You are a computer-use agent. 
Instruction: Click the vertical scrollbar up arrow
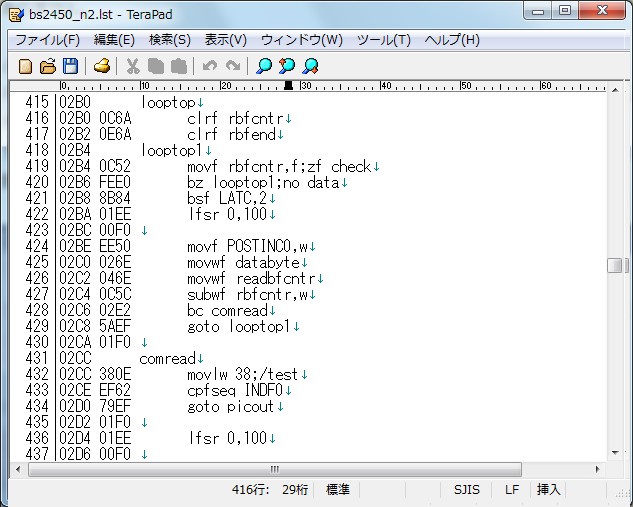(x=615, y=90)
